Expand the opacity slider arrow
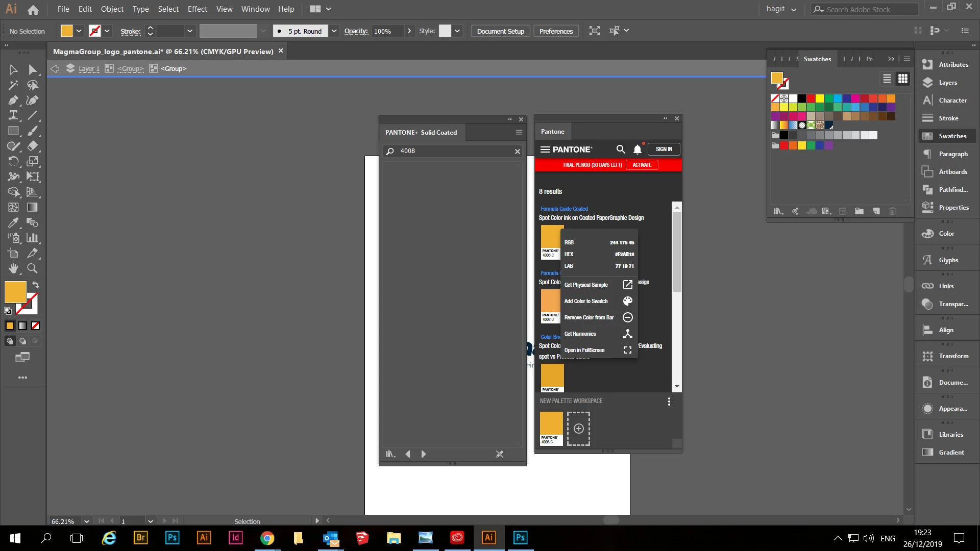 409,31
